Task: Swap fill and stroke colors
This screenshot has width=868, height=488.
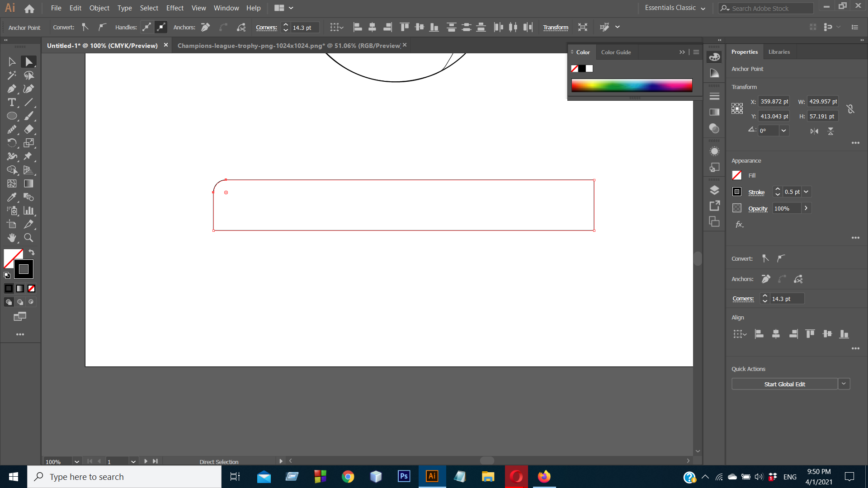Action: [32, 252]
